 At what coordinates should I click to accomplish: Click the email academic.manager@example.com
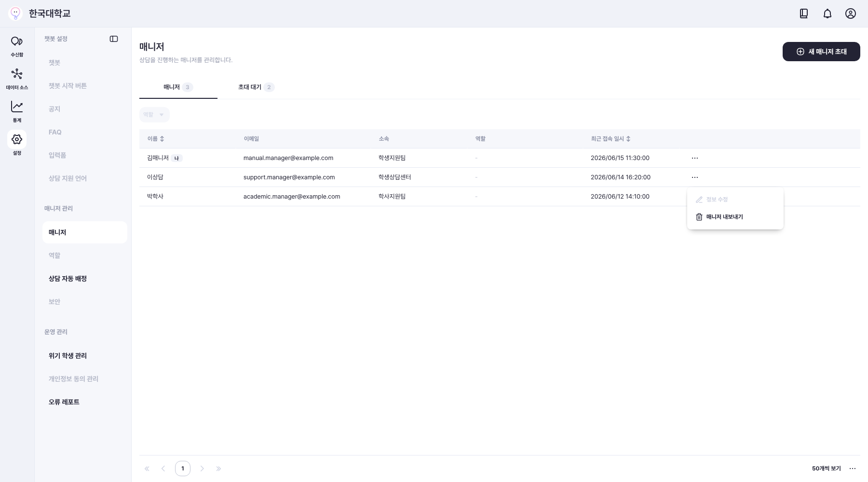(x=292, y=197)
